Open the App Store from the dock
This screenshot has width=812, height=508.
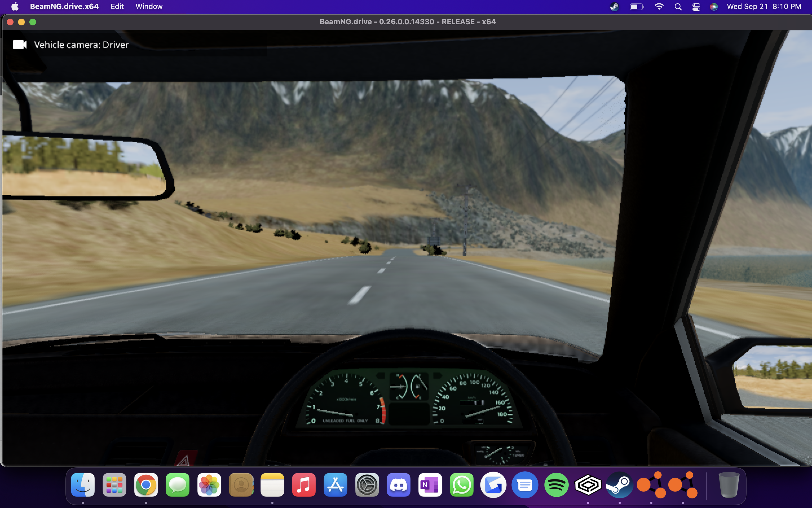click(335, 485)
